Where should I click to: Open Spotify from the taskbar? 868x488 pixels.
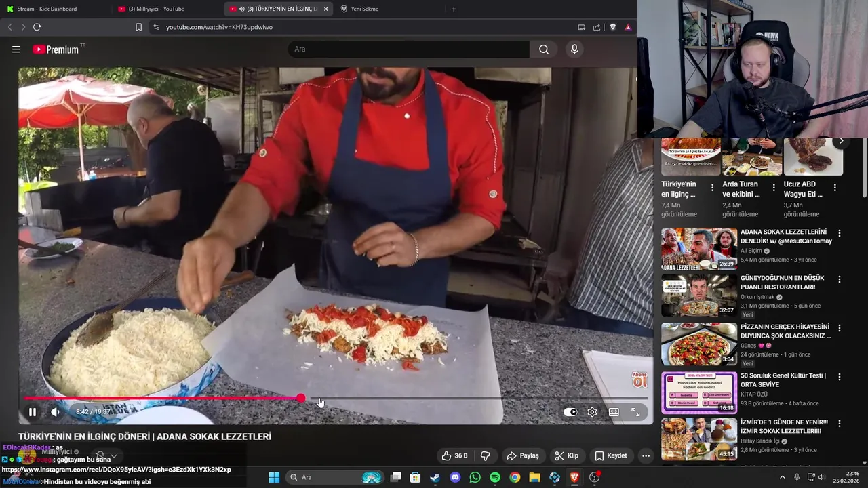[x=495, y=477]
